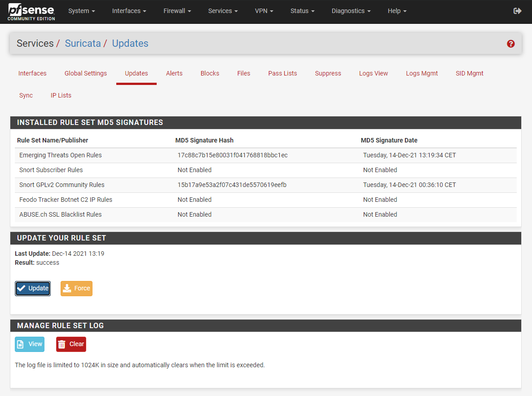The width and height of the screenshot is (532, 396).
Task: Expand the Firewall menu
Action: click(177, 11)
